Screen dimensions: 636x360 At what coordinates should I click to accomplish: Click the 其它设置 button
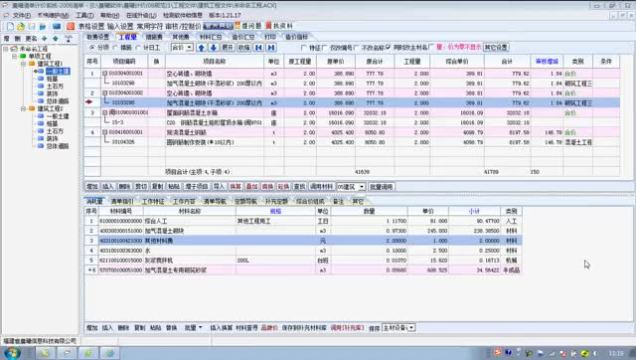(x=496, y=47)
